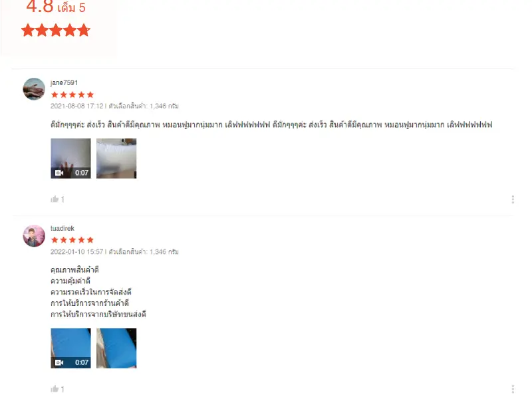Open more options menu for jane7591's review
Image resolution: width=532 pixels, height=399 pixels.
click(x=513, y=199)
